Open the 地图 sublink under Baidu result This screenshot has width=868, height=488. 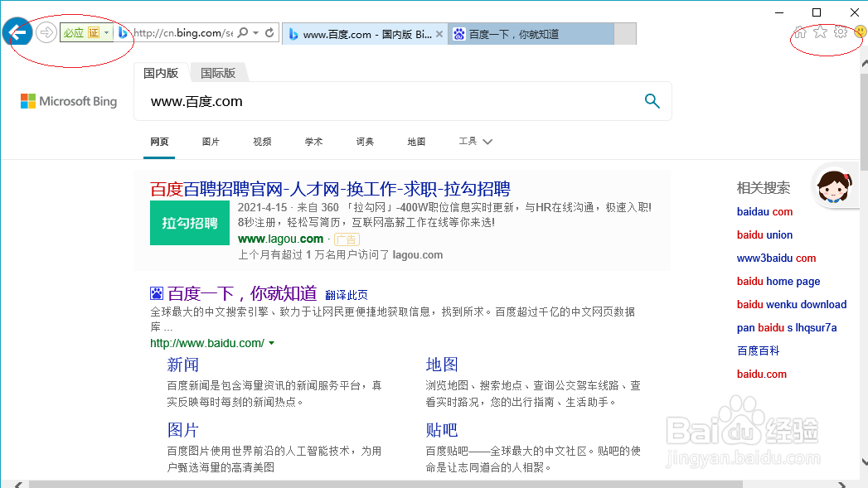coord(442,365)
